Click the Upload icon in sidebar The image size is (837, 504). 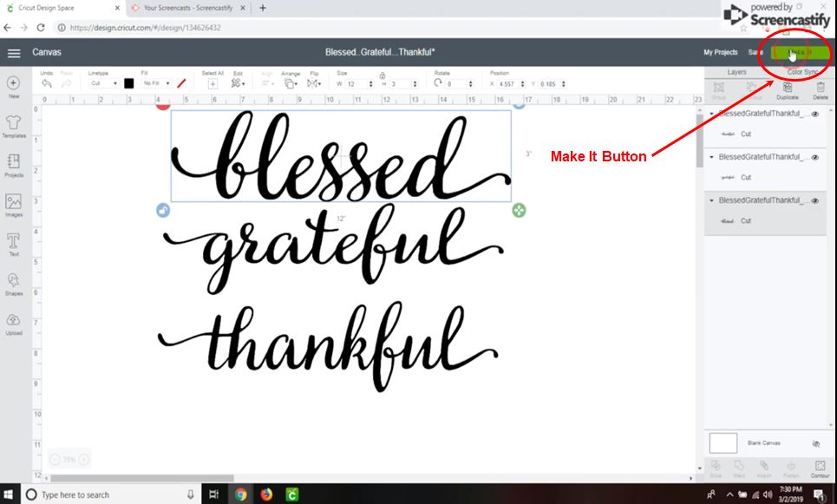(13, 320)
